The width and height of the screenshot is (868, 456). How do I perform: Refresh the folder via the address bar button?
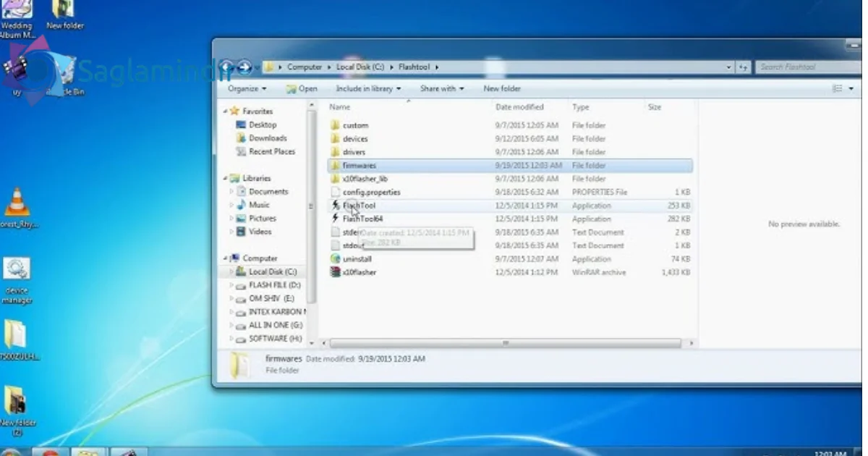tap(743, 67)
